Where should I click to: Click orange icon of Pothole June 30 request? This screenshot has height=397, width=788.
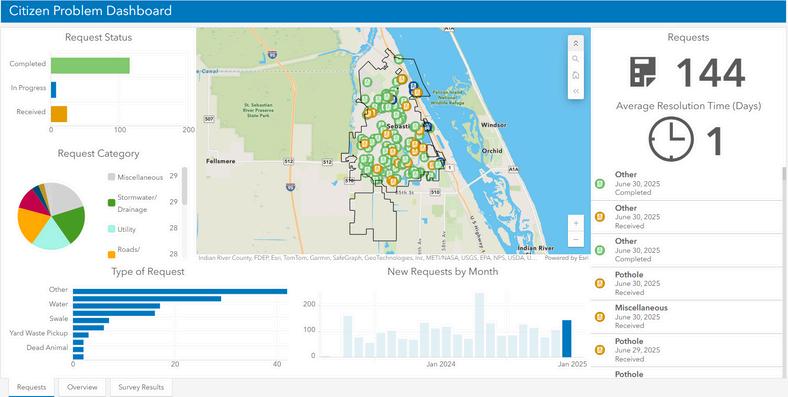click(600, 283)
